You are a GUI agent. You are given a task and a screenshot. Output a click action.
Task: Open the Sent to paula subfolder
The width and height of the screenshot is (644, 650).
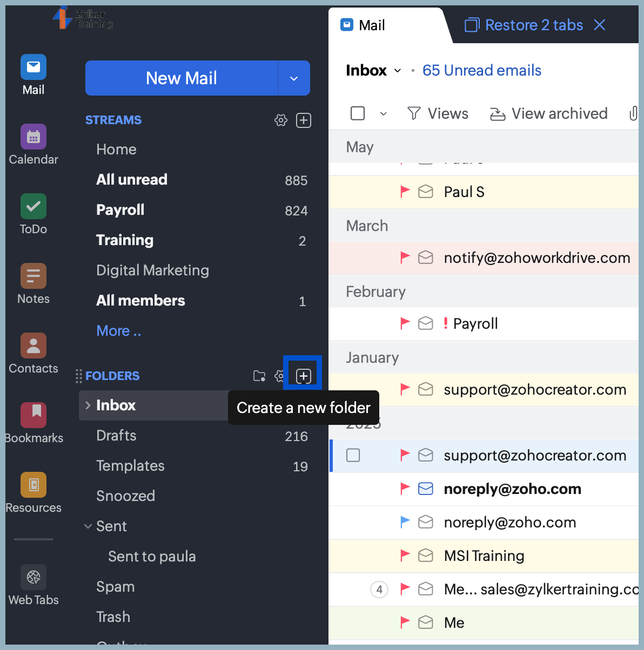[x=152, y=557]
